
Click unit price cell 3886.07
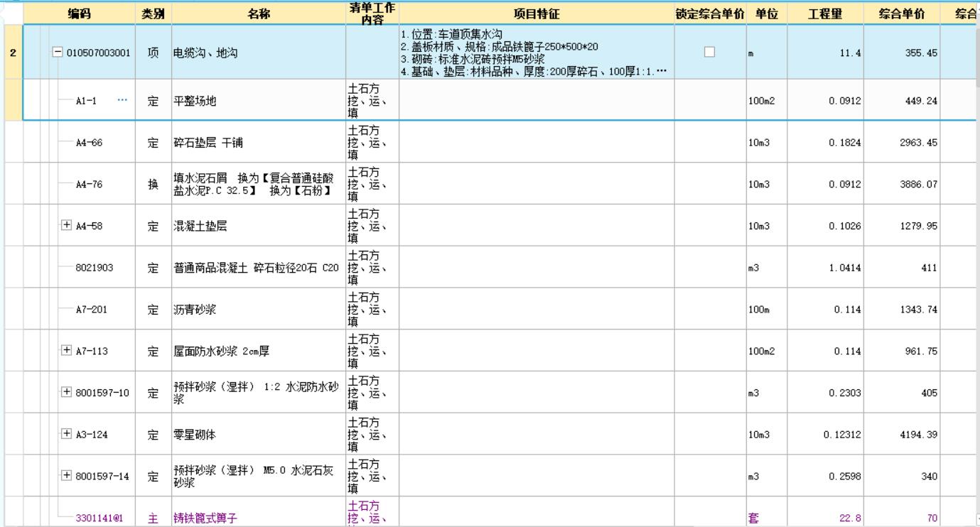click(x=902, y=185)
